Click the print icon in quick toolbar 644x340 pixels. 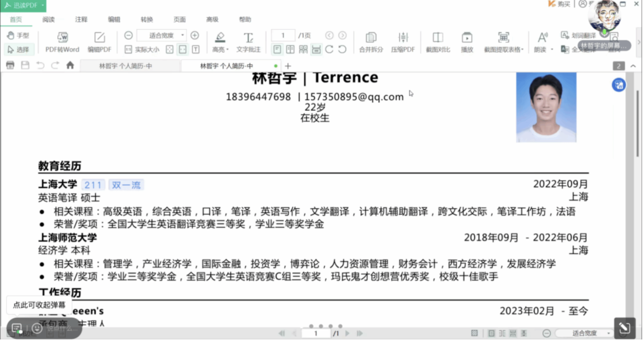[x=10, y=65]
